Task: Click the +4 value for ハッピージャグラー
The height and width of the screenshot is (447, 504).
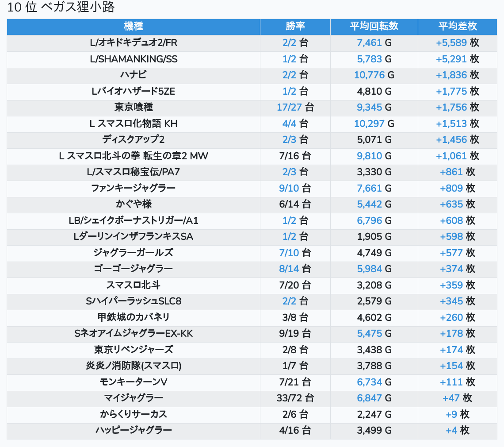Action: point(451,431)
